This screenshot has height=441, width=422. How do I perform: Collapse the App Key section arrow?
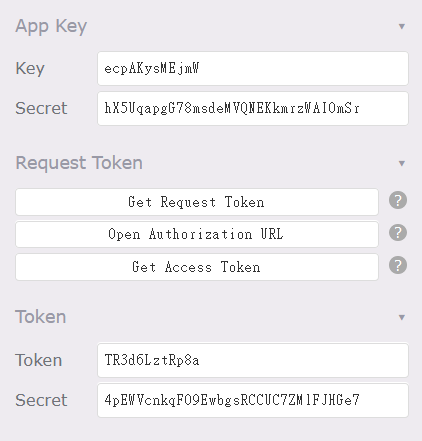pyautogui.click(x=402, y=26)
